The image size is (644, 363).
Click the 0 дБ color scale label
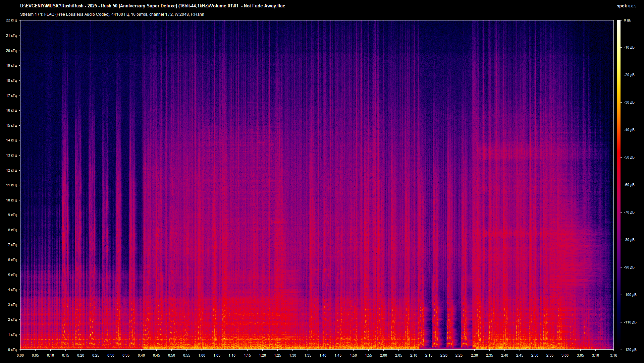627,20
